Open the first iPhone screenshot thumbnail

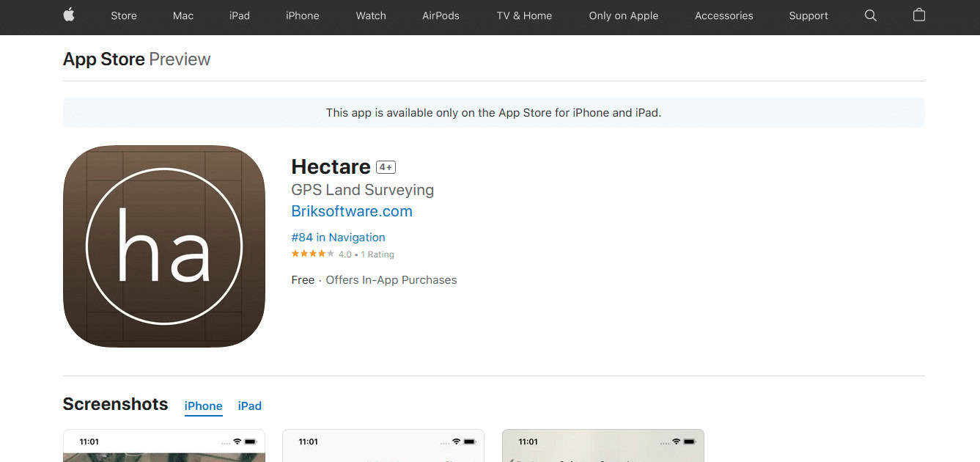pyautogui.click(x=164, y=446)
